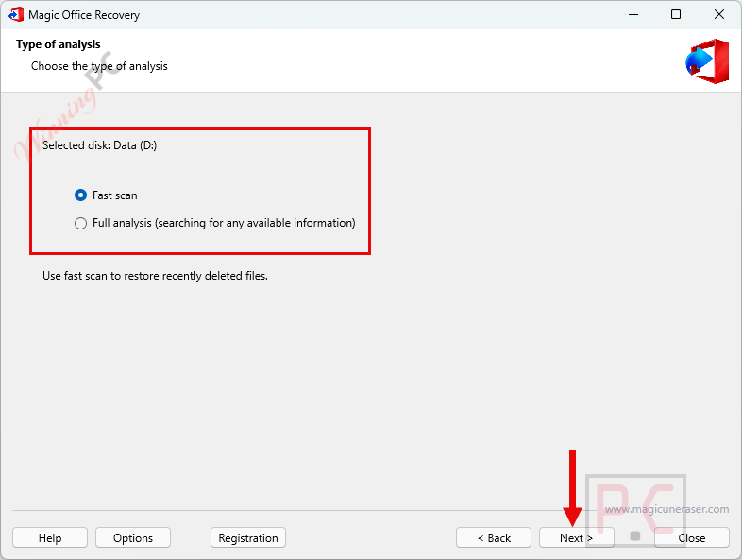Close the wizard with the Close button
The height and width of the screenshot is (560, 742).
click(x=691, y=537)
